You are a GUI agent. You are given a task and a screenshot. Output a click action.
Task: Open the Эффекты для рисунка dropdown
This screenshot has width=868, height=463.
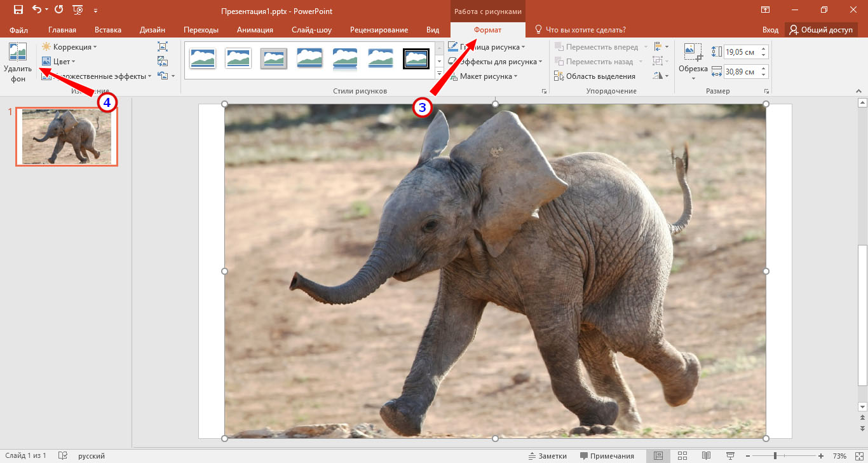(x=495, y=62)
